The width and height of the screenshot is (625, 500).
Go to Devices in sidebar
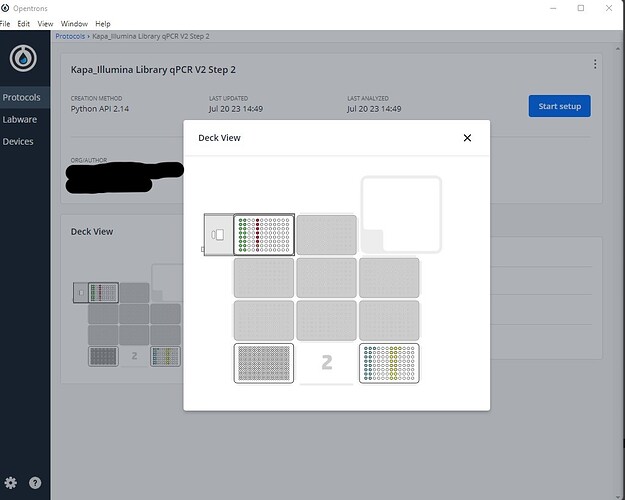coord(18,142)
